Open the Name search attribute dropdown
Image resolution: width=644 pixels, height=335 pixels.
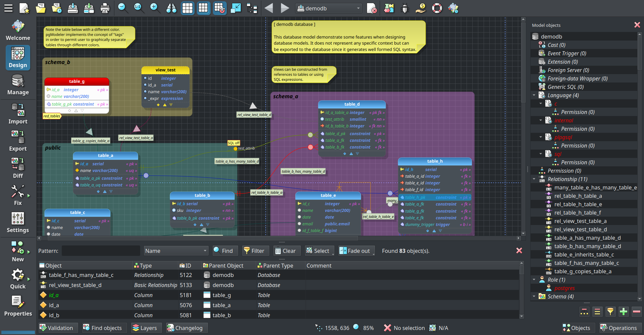[176, 250]
